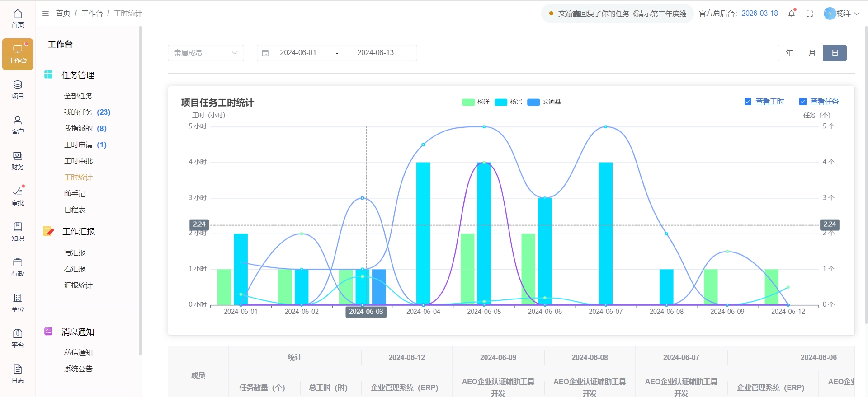Toggle the 杨洋 legend series
This screenshot has height=397, width=868.
coord(476,102)
